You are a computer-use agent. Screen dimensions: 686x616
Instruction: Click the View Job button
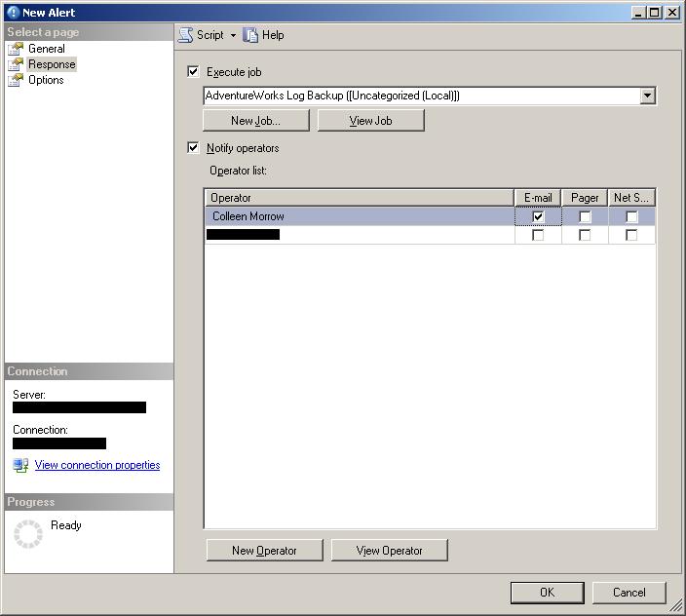(x=370, y=120)
